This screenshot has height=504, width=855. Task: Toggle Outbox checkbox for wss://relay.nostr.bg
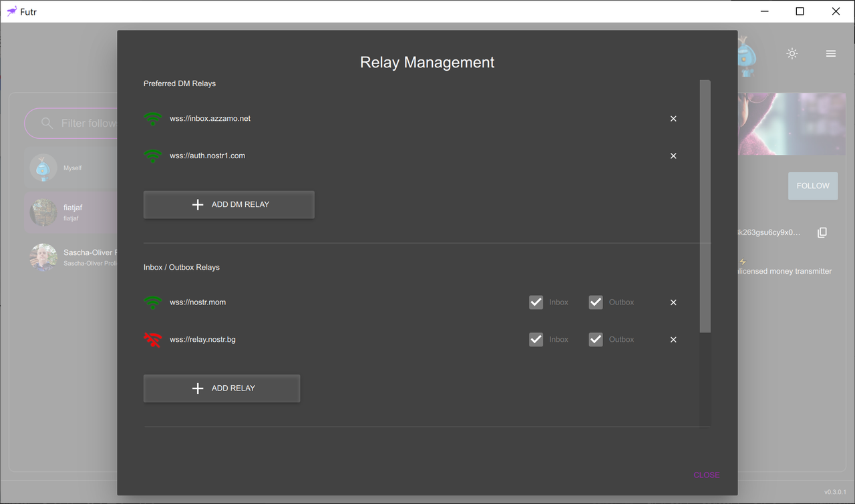pyautogui.click(x=596, y=340)
